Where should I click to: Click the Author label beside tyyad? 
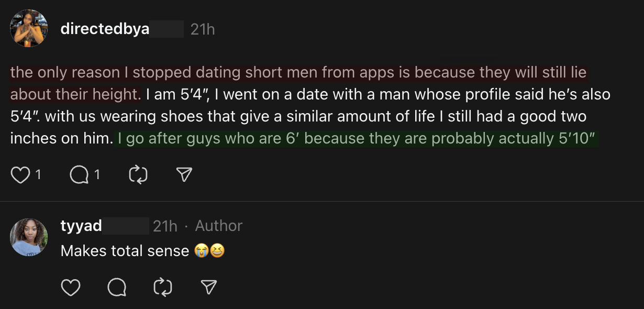[219, 226]
